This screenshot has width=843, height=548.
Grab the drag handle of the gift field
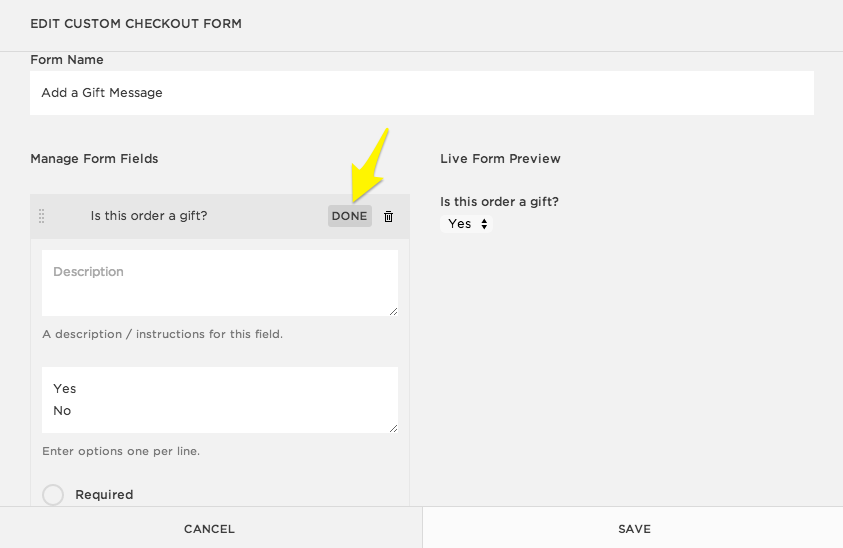point(42,216)
